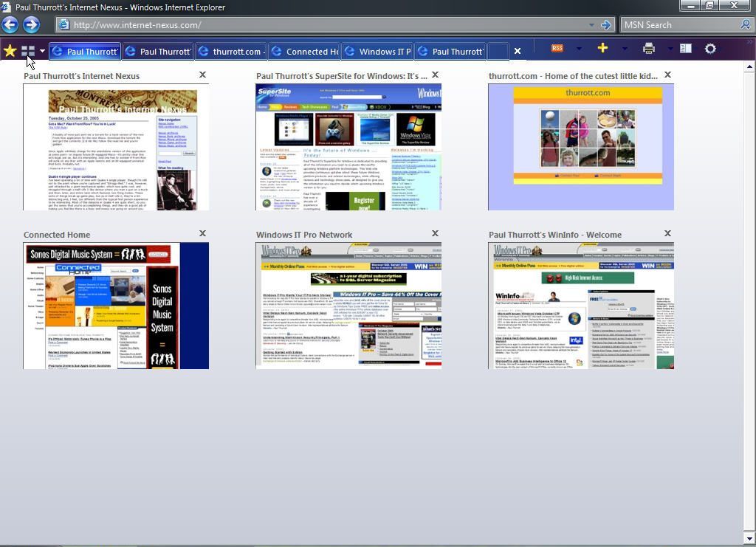
Task: Expand the address bar history dropdown
Action: 591,25
